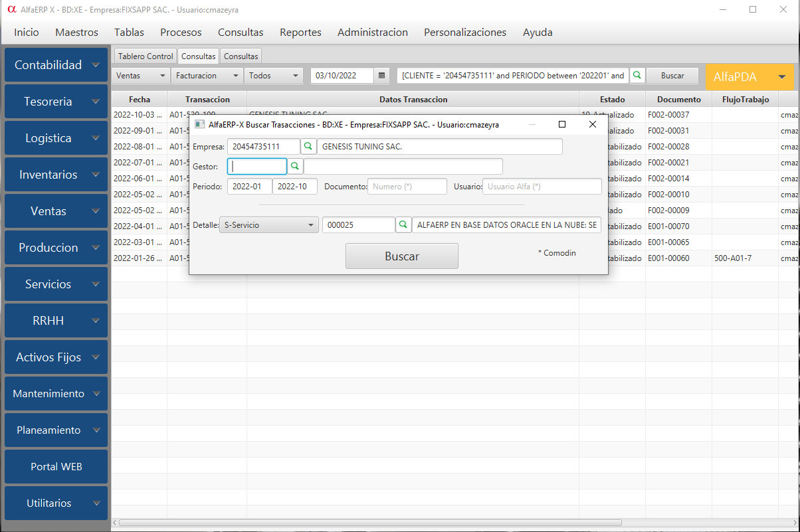Click the Gestor search magnifier icon
Screen dimensions: 800x532
click(295, 166)
